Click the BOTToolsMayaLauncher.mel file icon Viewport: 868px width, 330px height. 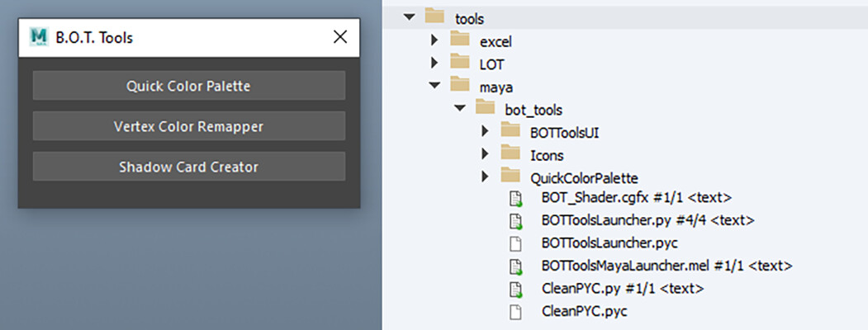(516, 266)
